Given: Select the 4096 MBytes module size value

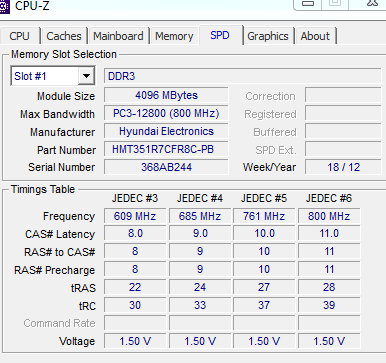Looking at the screenshot, I should click(166, 95).
